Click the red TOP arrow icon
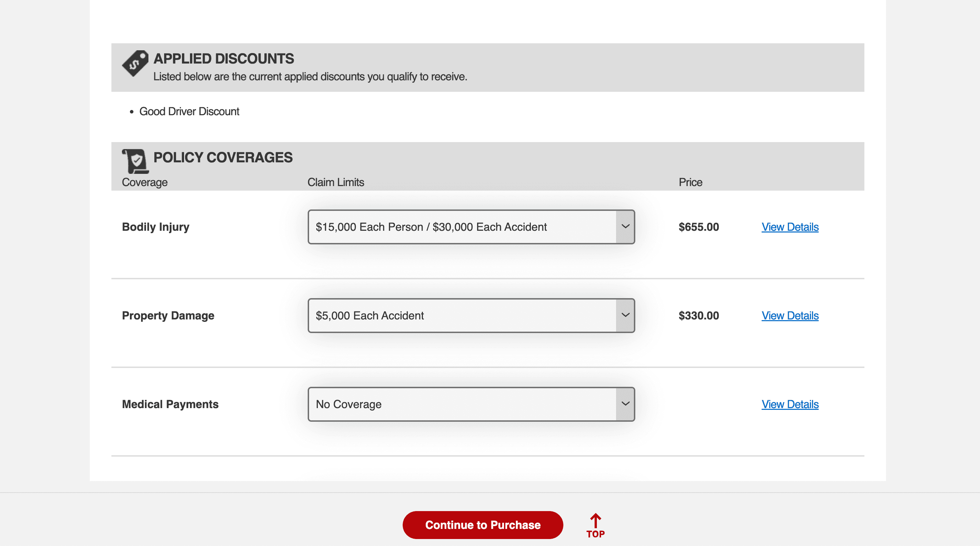The width and height of the screenshot is (980, 546). pyautogui.click(x=595, y=520)
